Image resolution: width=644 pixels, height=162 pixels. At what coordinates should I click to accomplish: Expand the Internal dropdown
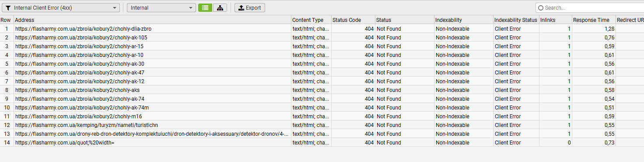click(161, 8)
